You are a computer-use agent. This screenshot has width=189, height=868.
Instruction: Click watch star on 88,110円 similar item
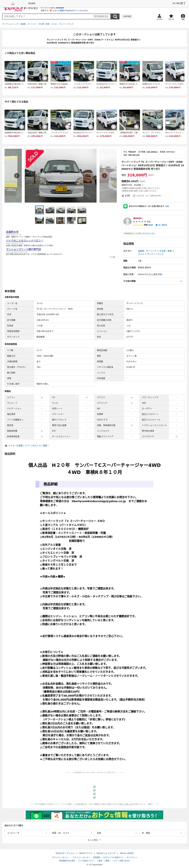pos(22,78)
